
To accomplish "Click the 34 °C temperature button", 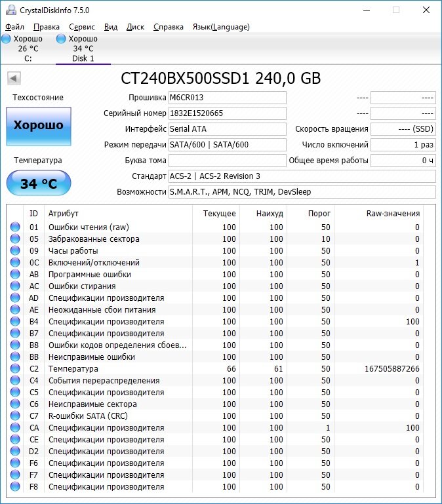I will click(39, 183).
